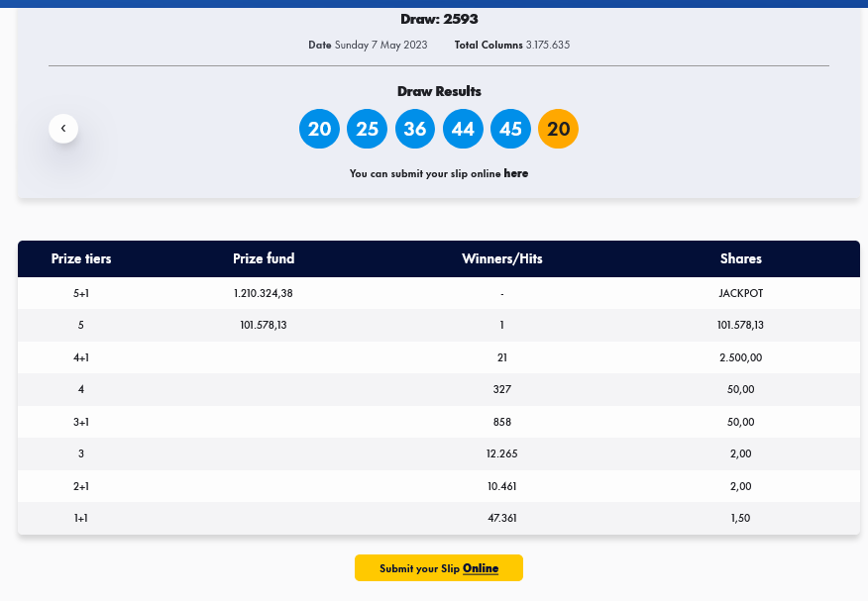Select the number 45 ball
The height and width of the screenshot is (601, 868).
tap(510, 129)
